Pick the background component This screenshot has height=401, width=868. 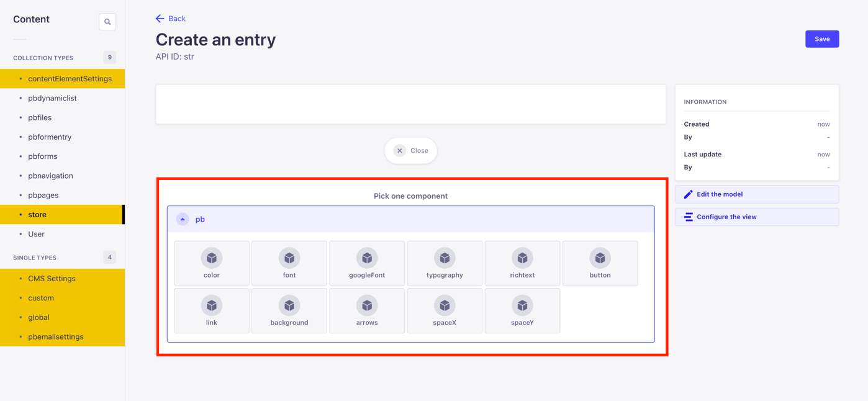[x=289, y=310]
